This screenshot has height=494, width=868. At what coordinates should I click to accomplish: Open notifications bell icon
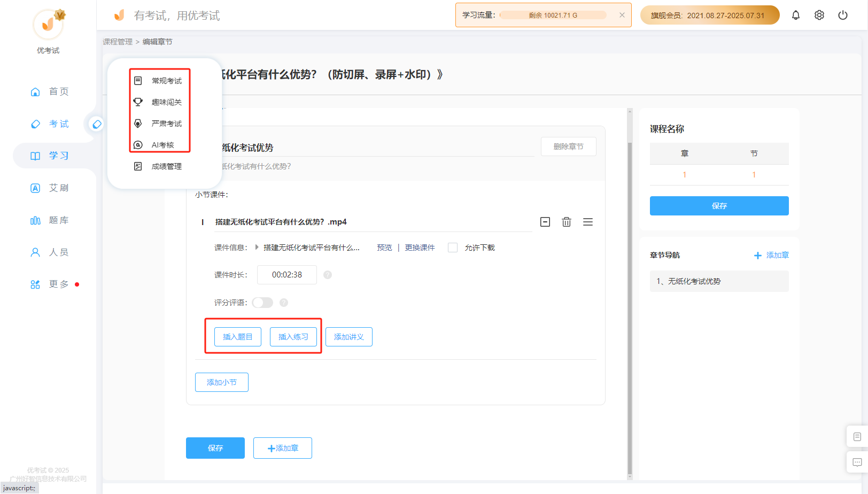coord(796,15)
